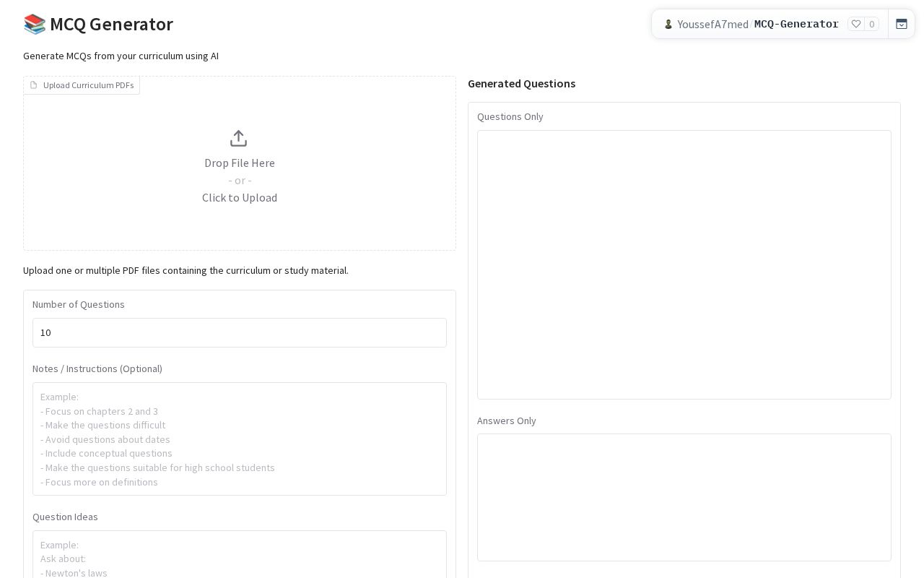Open the MCQ-Generator space link
Screen dimensions: 924x578
coord(796,24)
